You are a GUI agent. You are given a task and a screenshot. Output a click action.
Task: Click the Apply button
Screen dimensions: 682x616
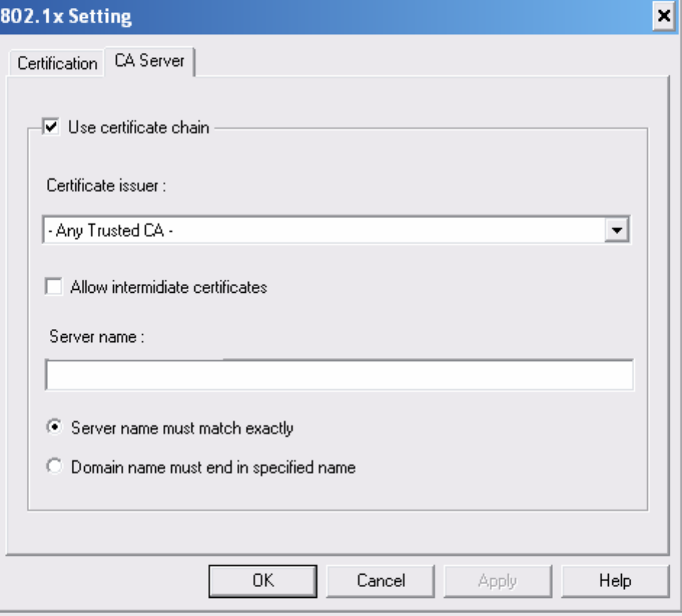pyautogui.click(x=497, y=580)
